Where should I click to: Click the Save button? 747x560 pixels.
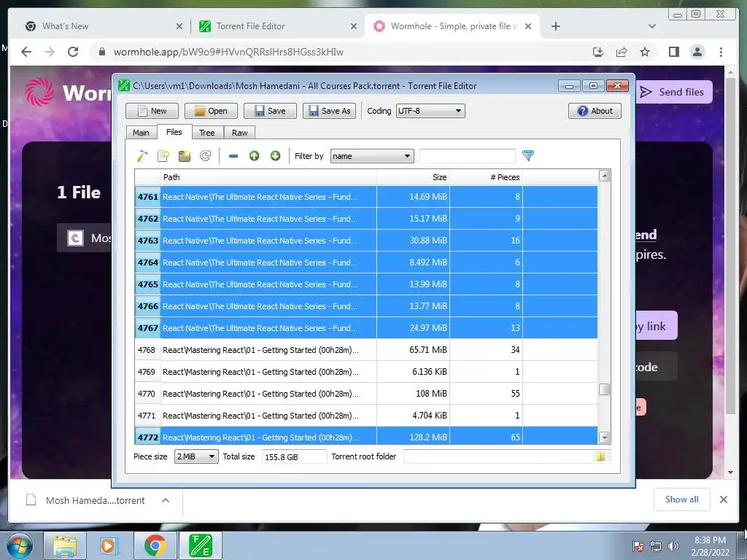tap(270, 111)
